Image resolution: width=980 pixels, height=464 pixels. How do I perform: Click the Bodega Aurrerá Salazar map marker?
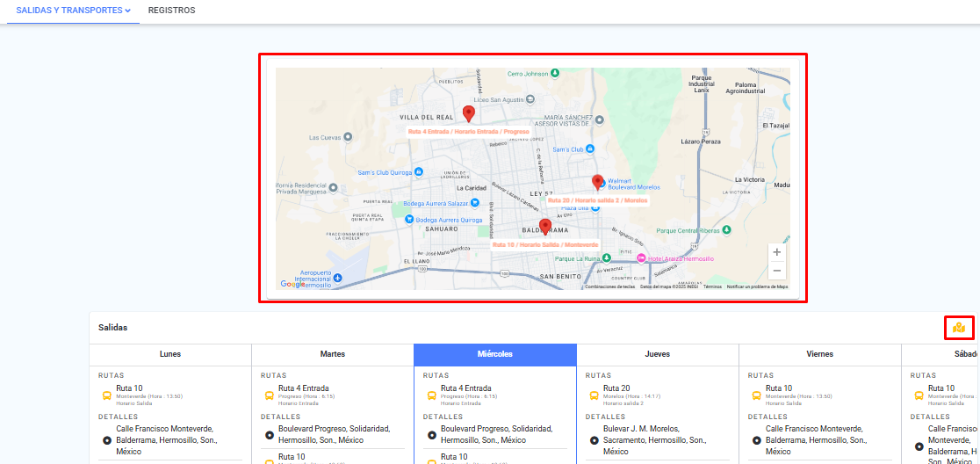(474, 202)
